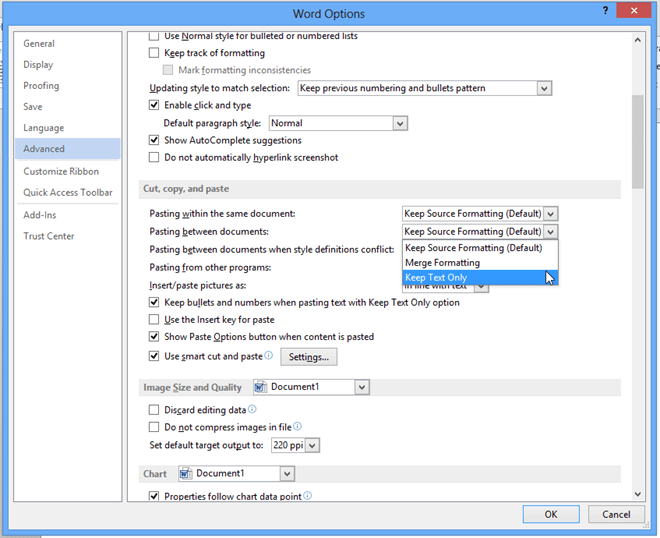Image resolution: width=660 pixels, height=538 pixels.
Task: Click the smart cut Settings button
Action: [309, 357]
